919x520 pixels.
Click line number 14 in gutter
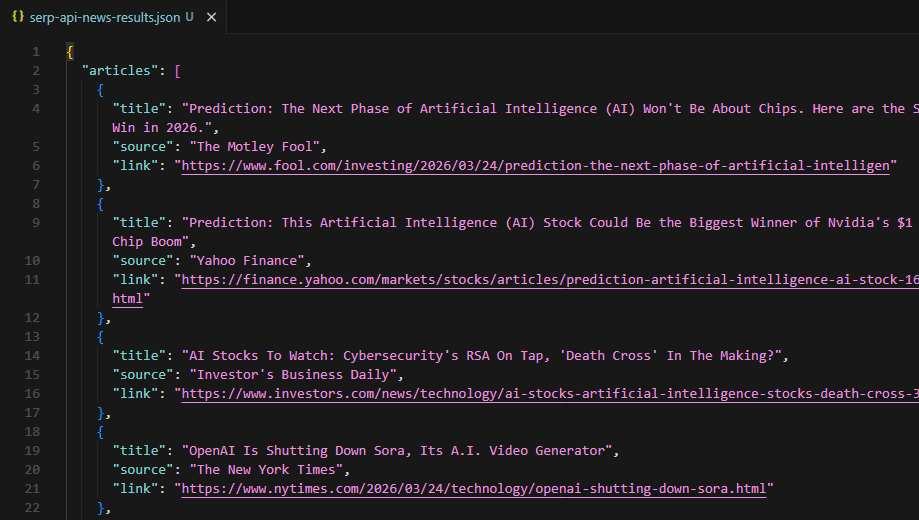point(32,356)
